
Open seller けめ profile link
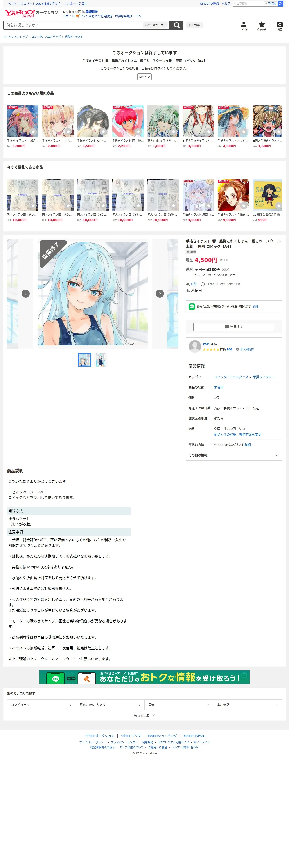206,344
